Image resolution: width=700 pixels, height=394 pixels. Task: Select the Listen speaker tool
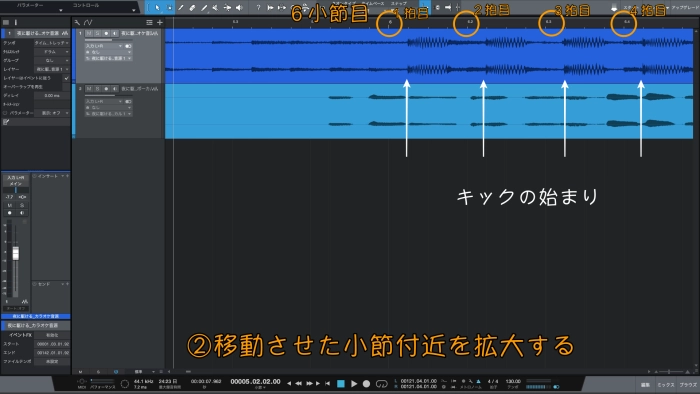tap(239, 8)
